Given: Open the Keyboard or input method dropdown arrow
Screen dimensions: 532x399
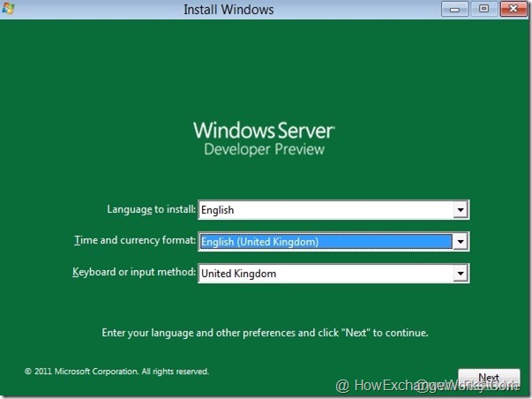Looking at the screenshot, I should click(461, 274).
